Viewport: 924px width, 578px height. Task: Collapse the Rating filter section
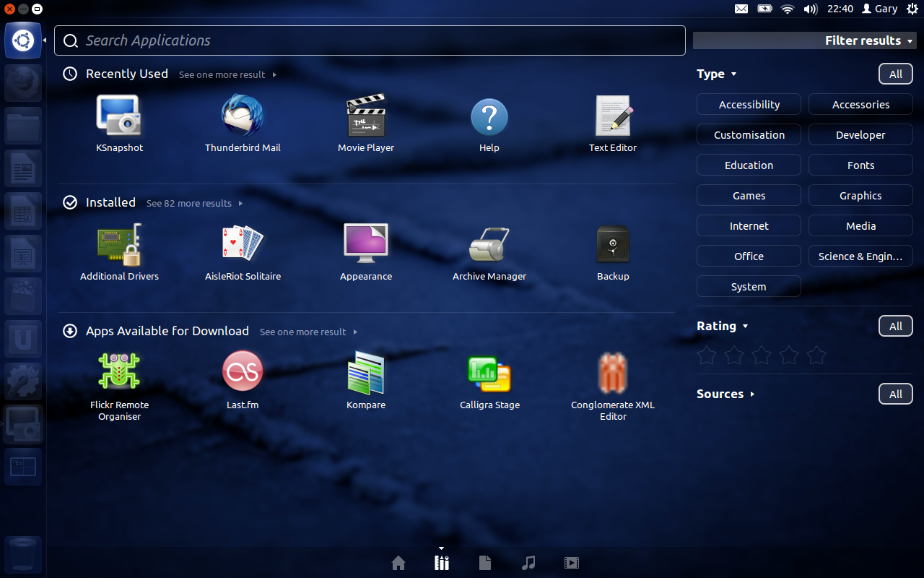[722, 326]
